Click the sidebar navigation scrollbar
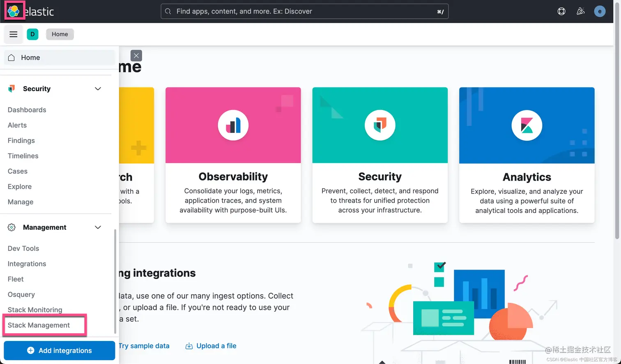Viewport: 621px width, 364px height. (115, 282)
